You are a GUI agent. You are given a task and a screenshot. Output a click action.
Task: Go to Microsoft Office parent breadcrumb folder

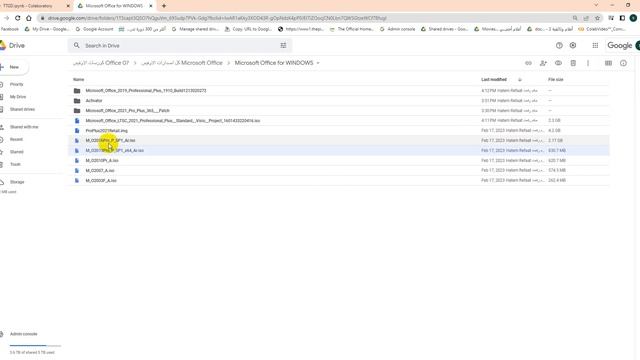coord(182,63)
